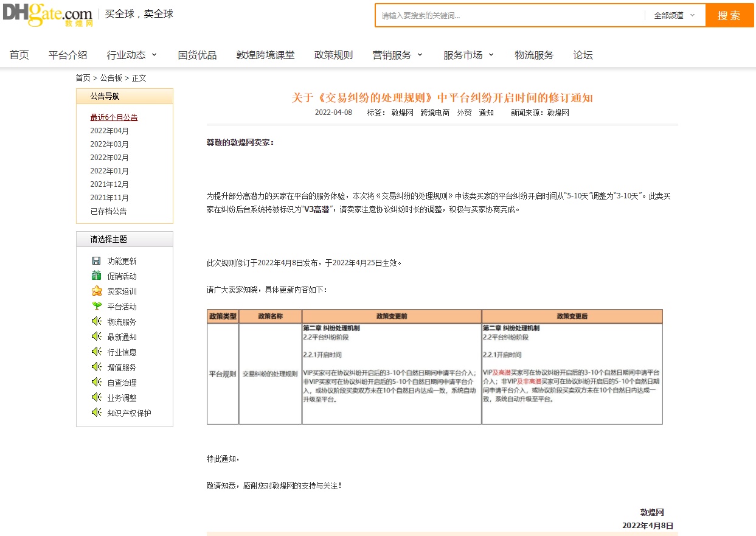Image resolution: width=756 pixels, height=536 pixels.
Task: Click the speaker icon beside 知识产权保护
Action: [96, 412]
